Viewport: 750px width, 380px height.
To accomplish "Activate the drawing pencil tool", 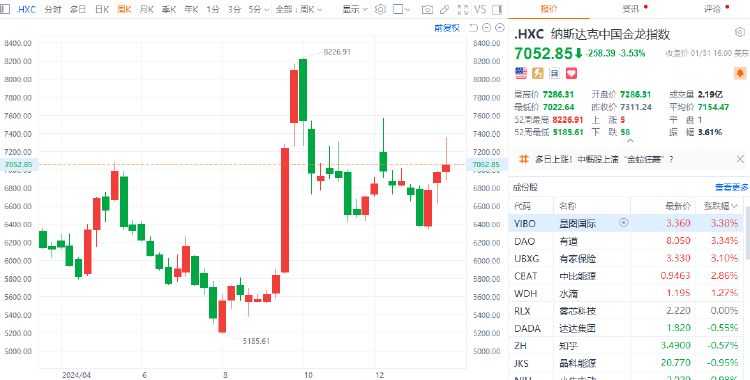I will 444,9.
